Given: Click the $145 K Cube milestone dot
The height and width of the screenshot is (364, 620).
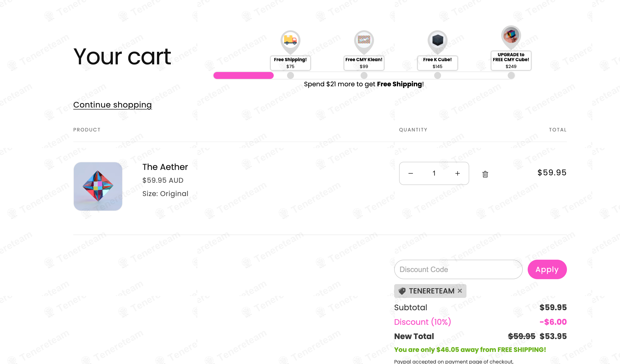Looking at the screenshot, I should tap(437, 75).
